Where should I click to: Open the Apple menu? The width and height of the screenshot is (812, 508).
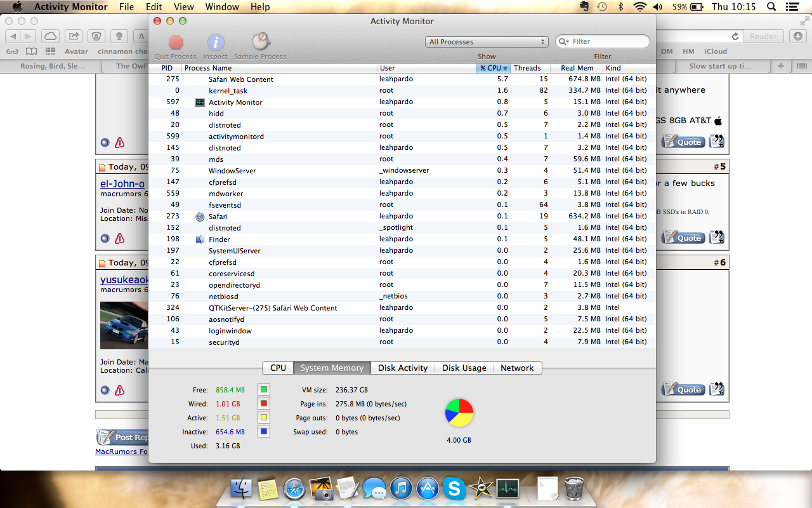point(17,7)
